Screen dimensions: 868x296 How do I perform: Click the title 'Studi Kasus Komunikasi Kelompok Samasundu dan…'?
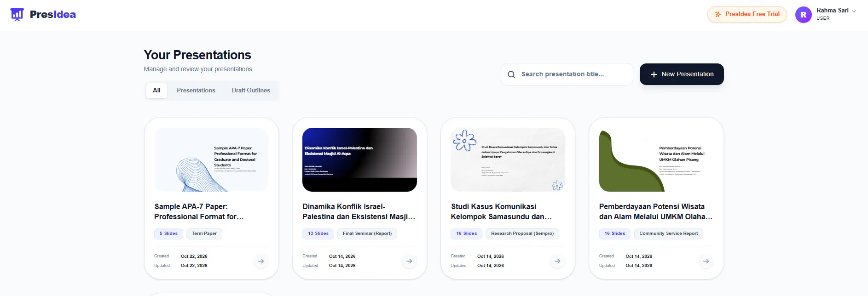click(x=501, y=212)
